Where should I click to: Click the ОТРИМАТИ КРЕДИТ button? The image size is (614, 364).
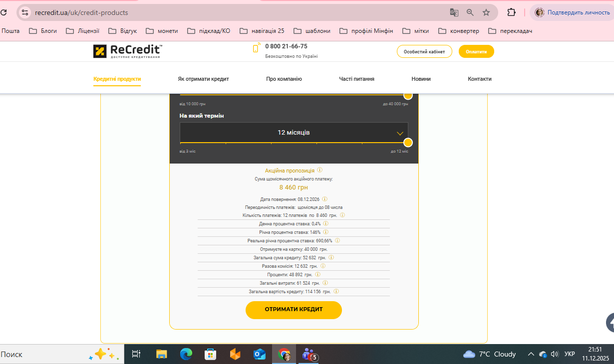pos(294,310)
